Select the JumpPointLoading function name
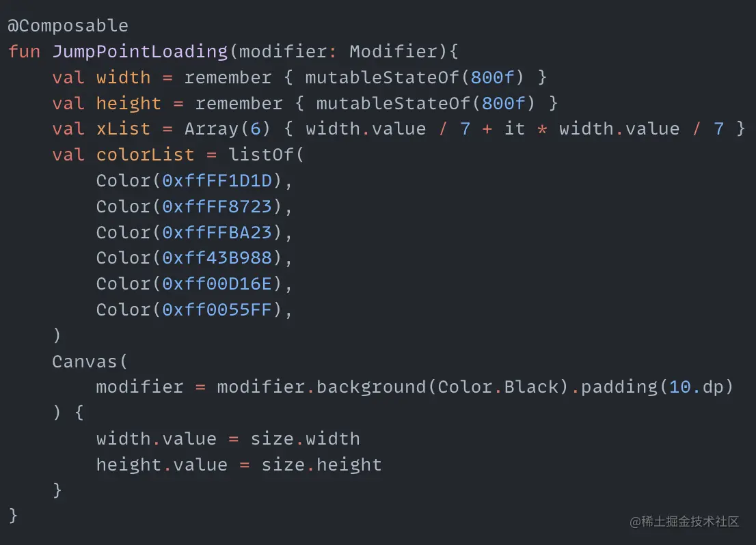Viewport: 756px width, 545px height. 140,51
